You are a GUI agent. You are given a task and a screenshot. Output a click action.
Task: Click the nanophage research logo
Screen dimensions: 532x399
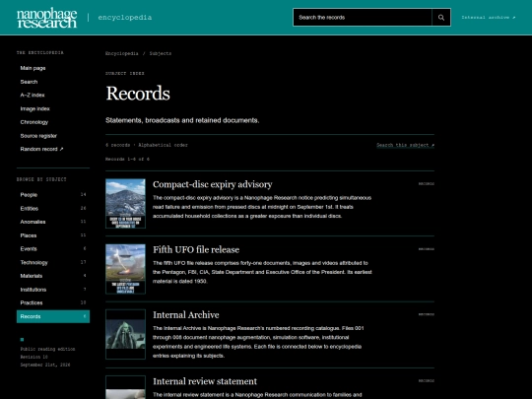[47, 18]
